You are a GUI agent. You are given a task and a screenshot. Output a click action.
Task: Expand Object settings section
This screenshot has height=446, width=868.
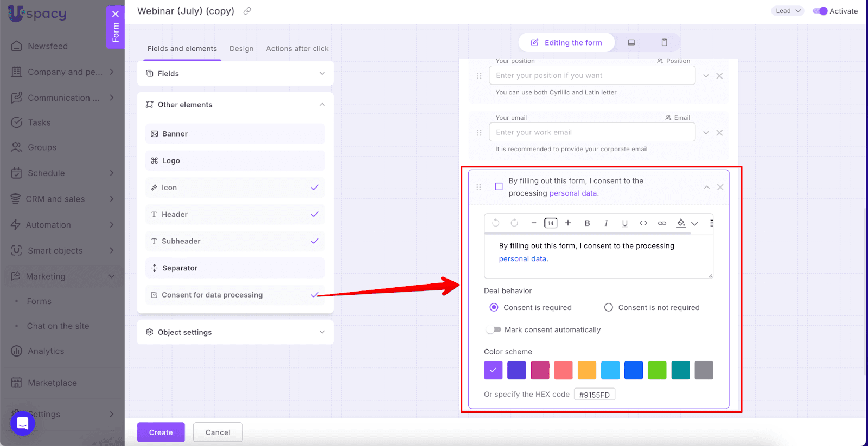point(235,332)
